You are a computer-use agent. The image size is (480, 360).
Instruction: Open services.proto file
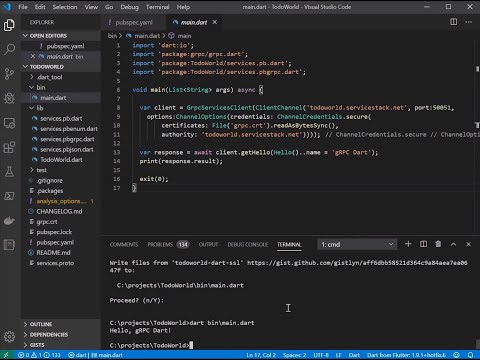61,263
